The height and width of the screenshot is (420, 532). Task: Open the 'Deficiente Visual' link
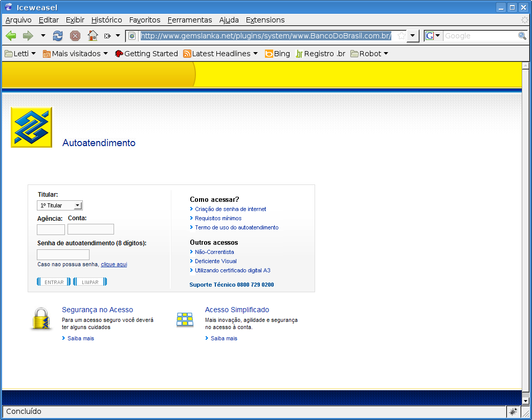click(216, 261)
